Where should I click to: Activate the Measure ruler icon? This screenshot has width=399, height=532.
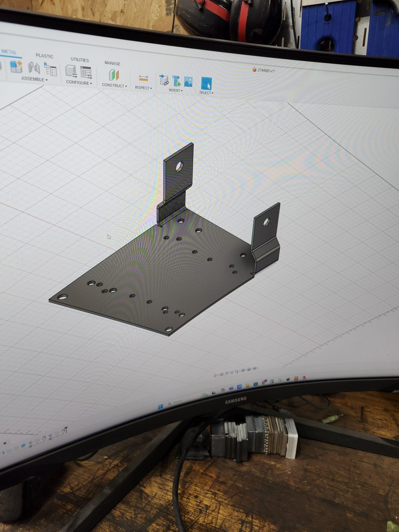[x=143, y=78]
